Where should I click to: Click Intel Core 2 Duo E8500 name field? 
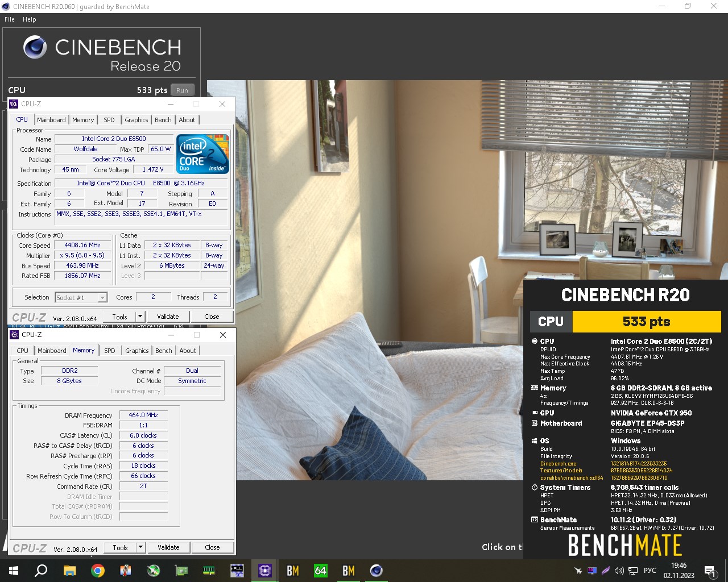(114, 139)
